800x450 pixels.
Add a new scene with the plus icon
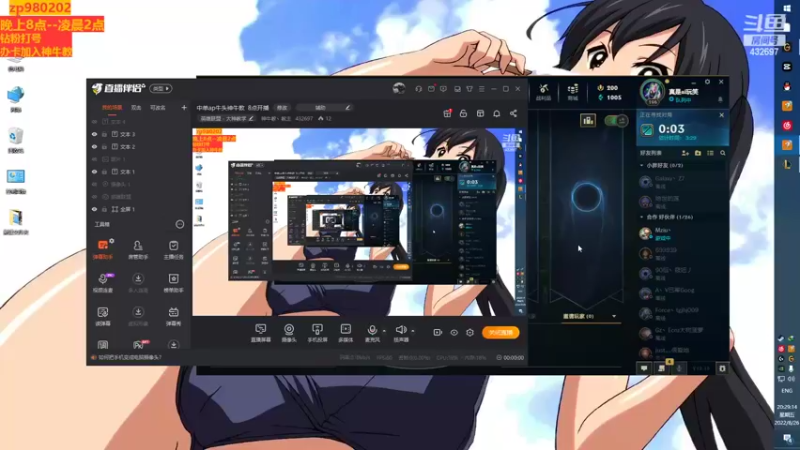[184, 108]
